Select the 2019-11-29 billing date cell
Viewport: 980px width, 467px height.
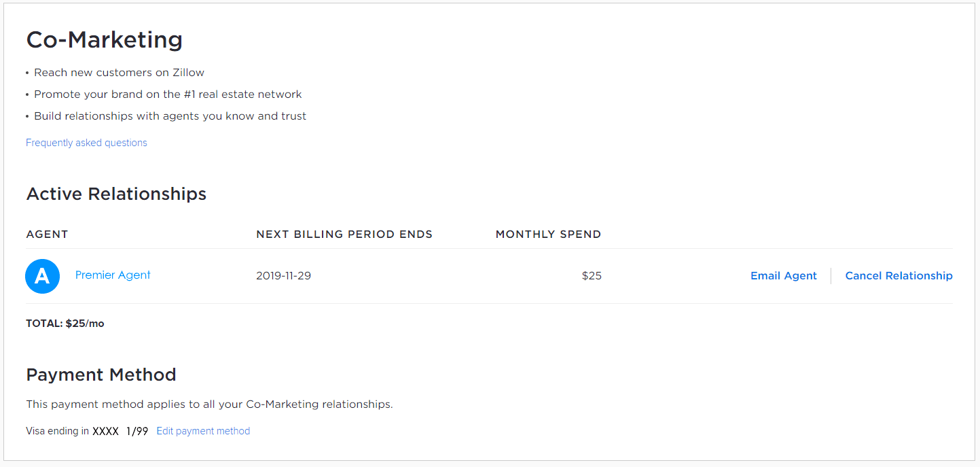click(x=285, y=275)
